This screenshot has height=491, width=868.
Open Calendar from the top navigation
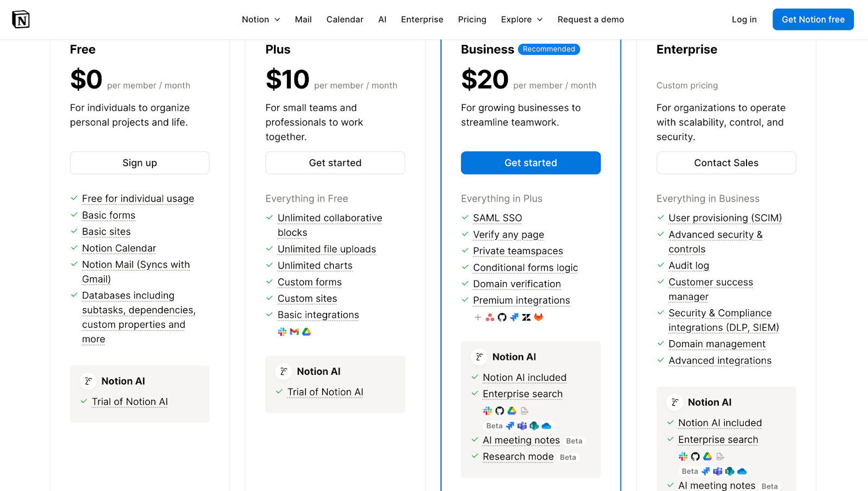(x=345, y=20)
